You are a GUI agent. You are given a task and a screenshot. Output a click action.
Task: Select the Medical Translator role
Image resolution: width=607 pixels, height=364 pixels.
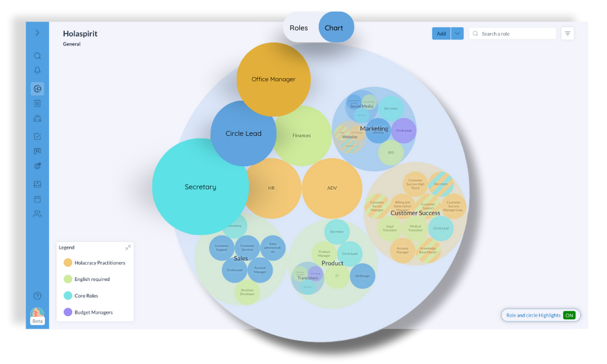415,228
